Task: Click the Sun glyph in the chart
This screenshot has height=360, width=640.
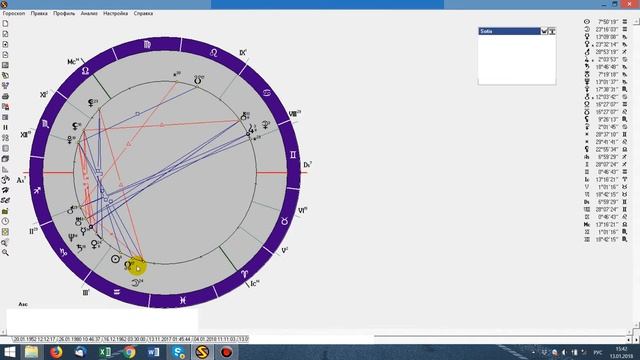Action: (x=116, y=259)
